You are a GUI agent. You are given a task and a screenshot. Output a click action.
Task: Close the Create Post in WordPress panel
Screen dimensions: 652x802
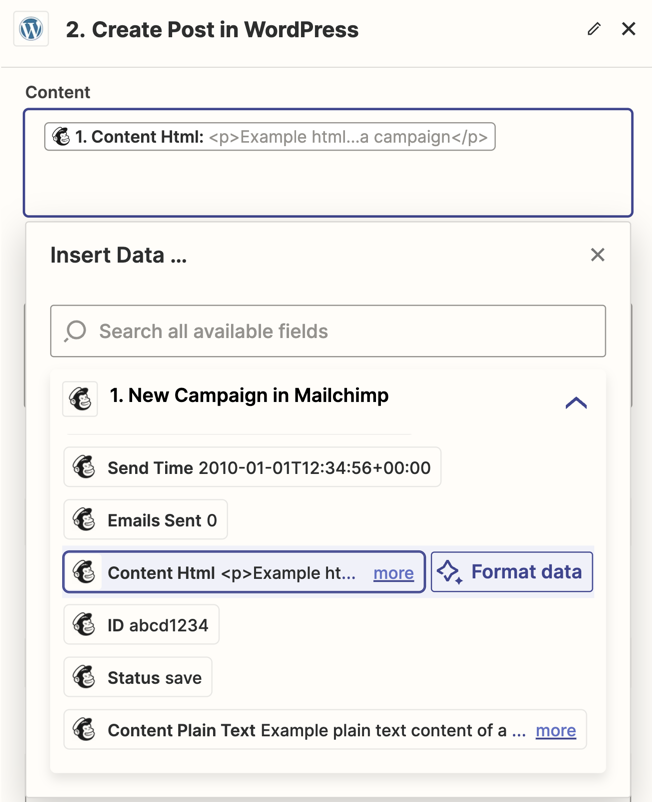click(x=629, y=29)
